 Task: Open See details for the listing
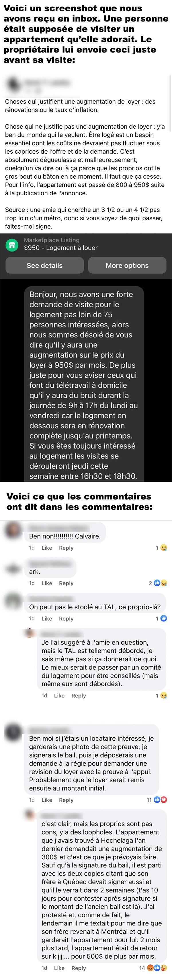pos(44,266)
